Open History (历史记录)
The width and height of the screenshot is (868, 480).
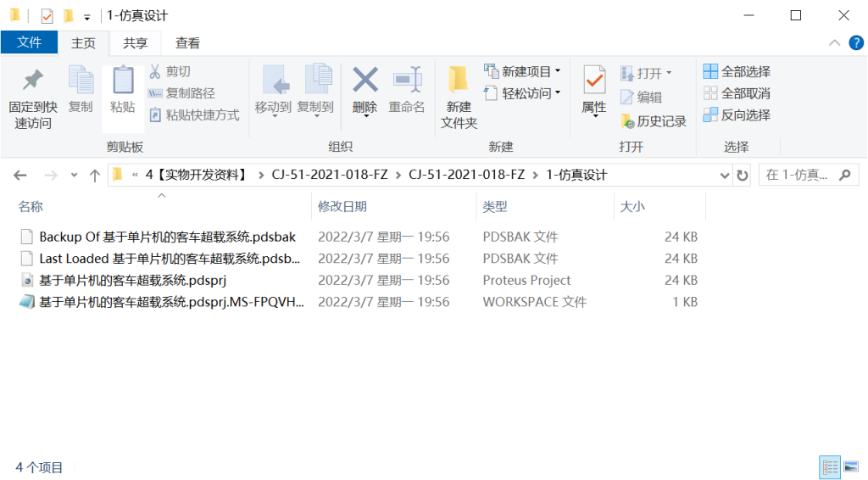654,120
